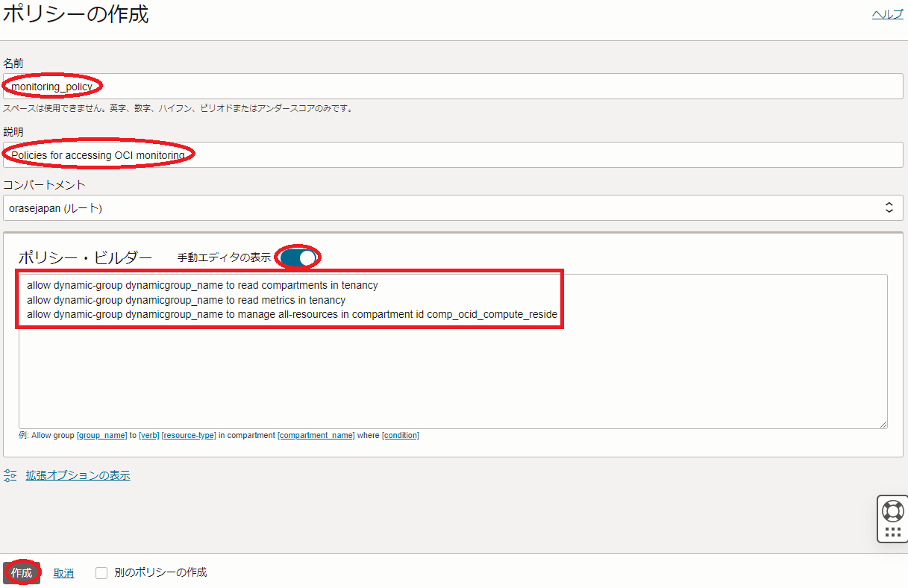The height and width of the screenshot is (588, 908).
Task: Click the read metrics policy statement line
Action: point(187,300)
